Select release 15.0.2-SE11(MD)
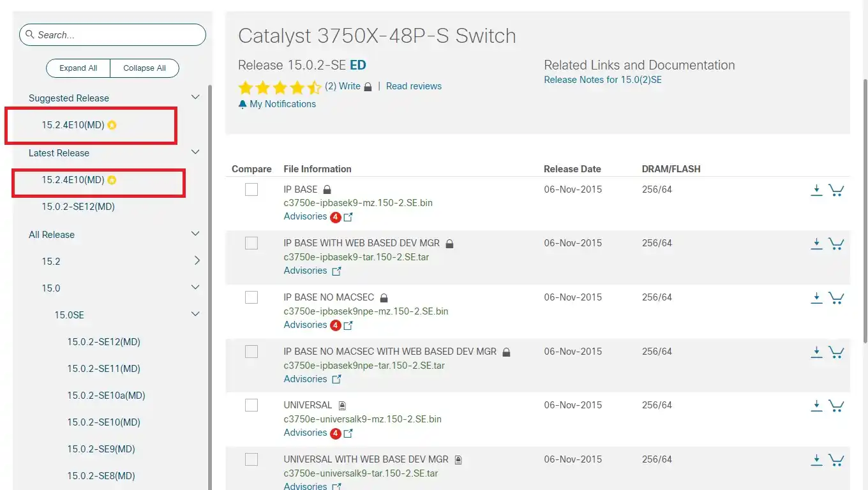Image resolution: width=868 pixels, height=490 pixels. [104, 369]
